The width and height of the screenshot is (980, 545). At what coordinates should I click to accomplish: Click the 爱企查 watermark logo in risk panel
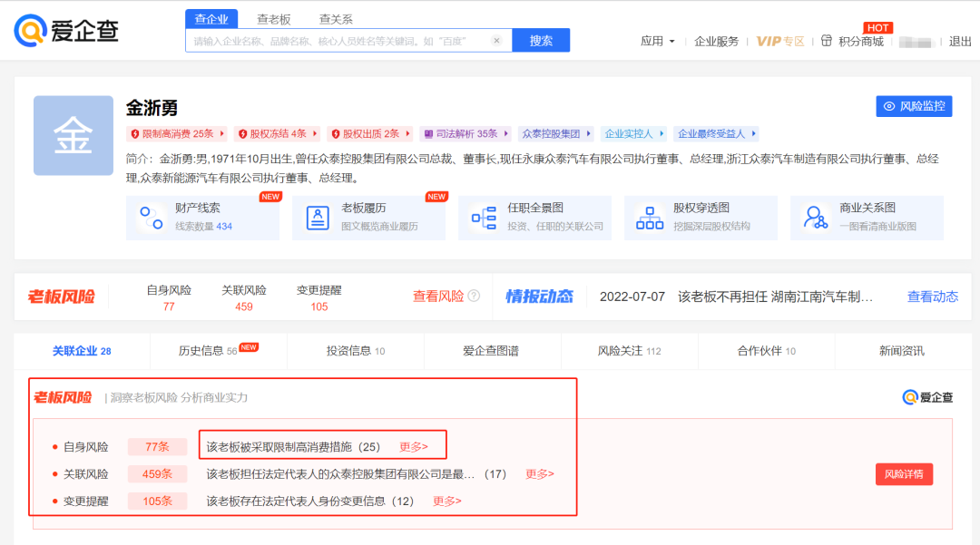pyautogui.click(x=927, y=397)
